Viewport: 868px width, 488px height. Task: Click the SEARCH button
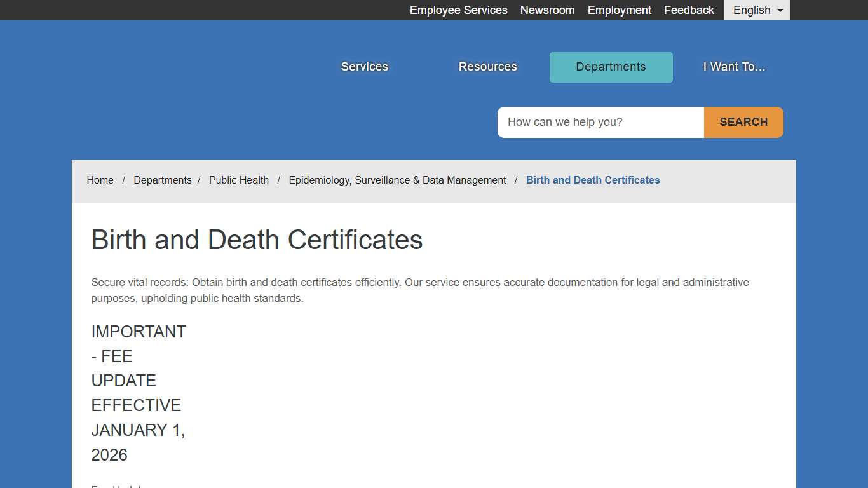743,122
